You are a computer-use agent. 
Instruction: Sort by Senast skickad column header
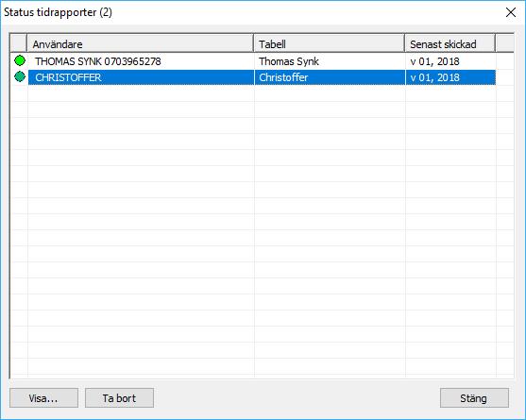click(x=450, y=43)
